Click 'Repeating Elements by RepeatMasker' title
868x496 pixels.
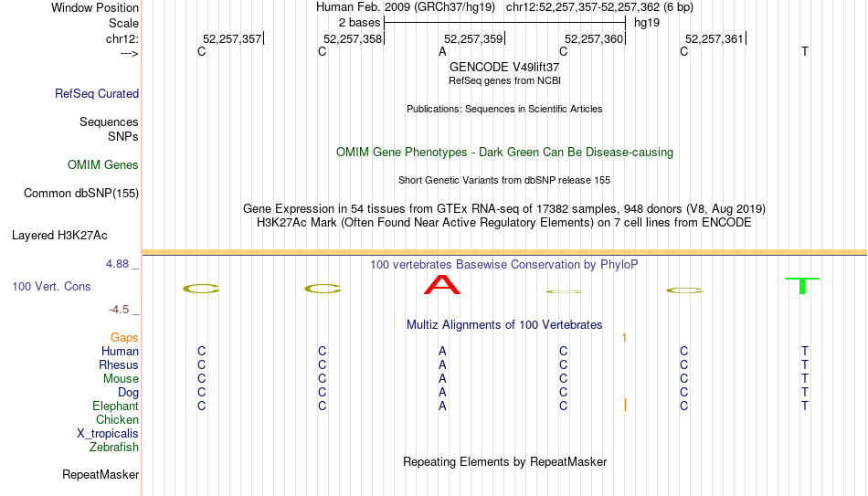504,461
